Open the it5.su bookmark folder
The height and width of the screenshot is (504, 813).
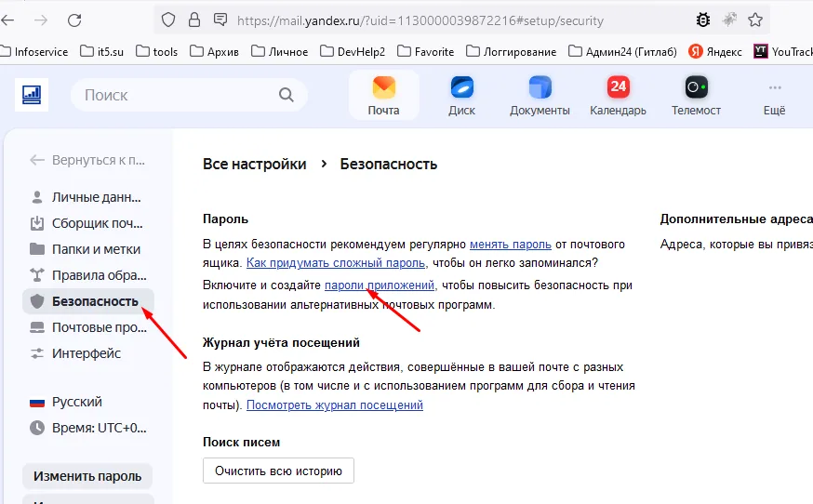(102, 51)
